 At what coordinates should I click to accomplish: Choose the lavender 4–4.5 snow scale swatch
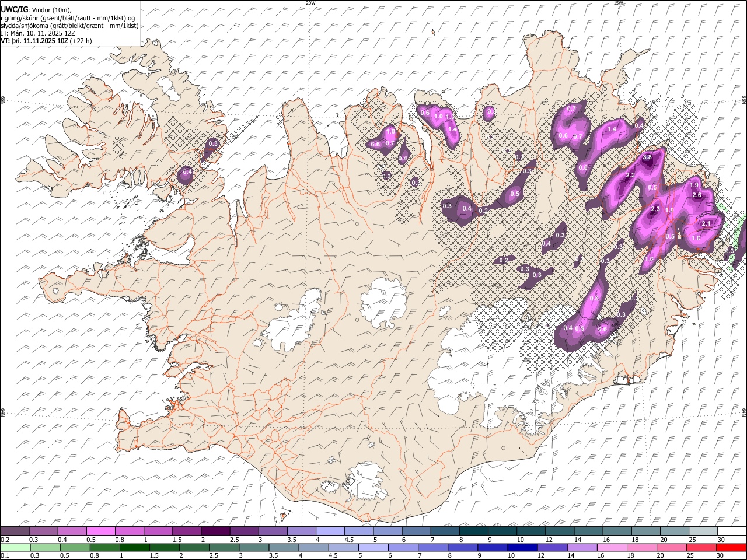[x=329, y=531]
